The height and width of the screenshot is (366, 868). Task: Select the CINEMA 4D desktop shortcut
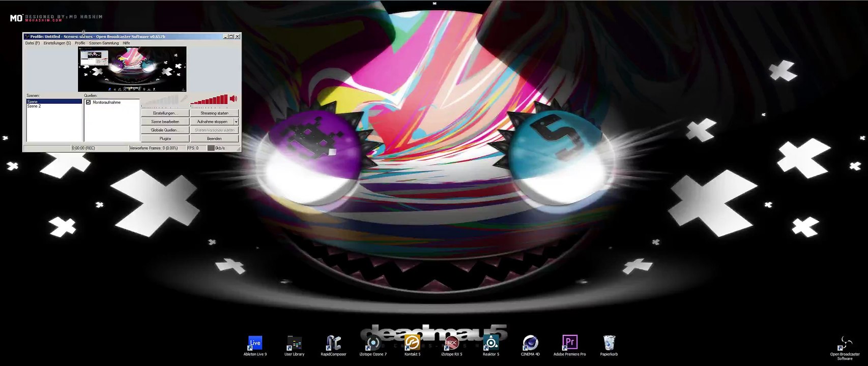pyautogui.click(x=530, y=346)
